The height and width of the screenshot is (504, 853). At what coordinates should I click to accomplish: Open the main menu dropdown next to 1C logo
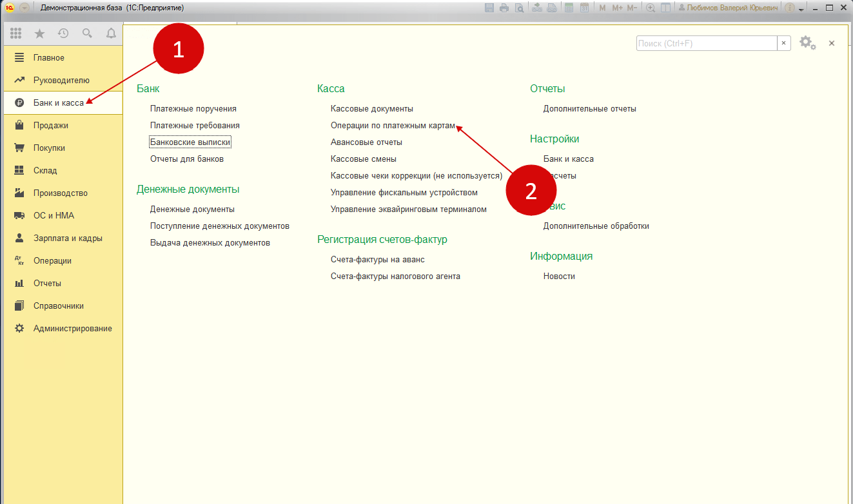click(x=25, y=8)
